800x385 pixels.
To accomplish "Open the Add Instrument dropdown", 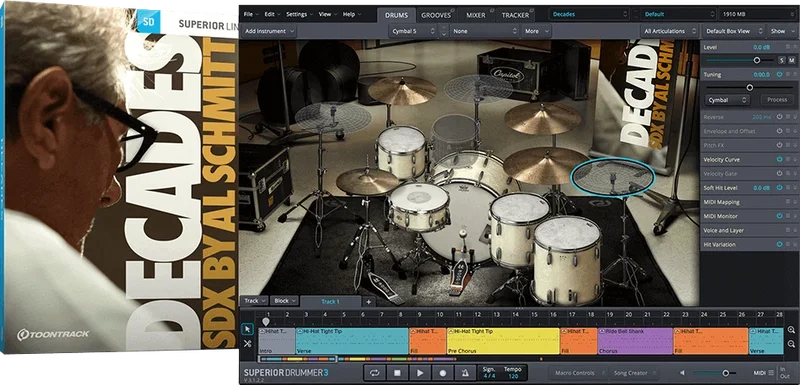I will click(269, 31).
